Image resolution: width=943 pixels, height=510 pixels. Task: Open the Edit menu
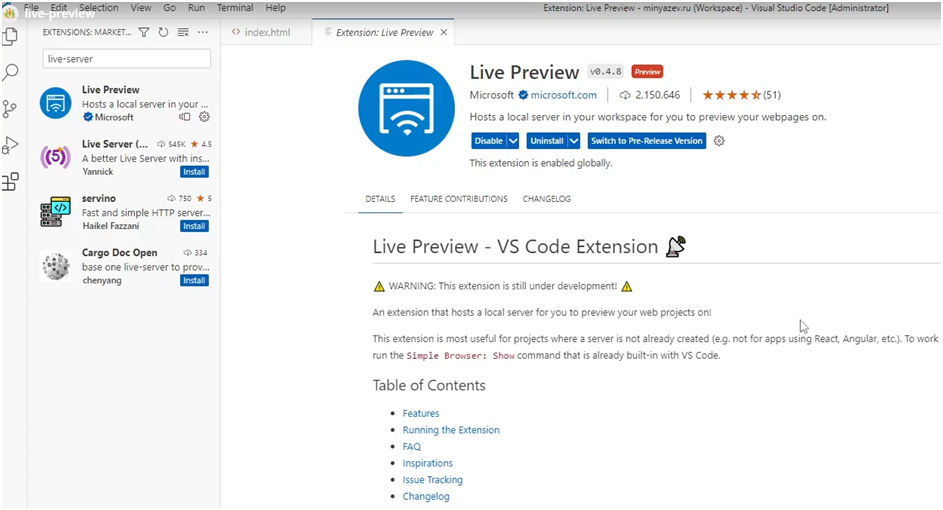point(59,8)
